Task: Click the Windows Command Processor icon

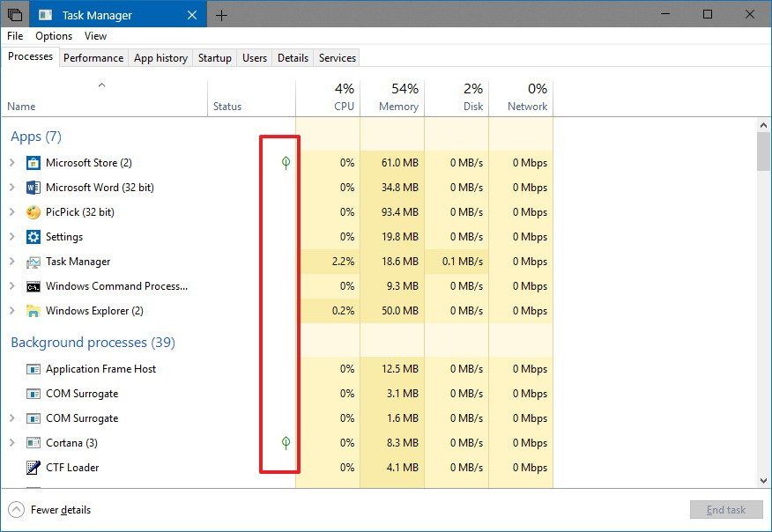Action: click(x=33, y=286)
